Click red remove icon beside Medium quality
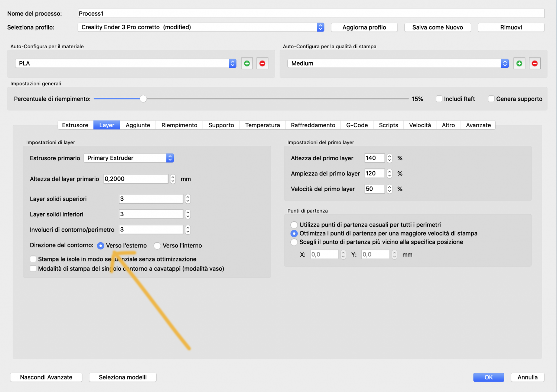Screen dimensions: 557x392 point(534,63)
